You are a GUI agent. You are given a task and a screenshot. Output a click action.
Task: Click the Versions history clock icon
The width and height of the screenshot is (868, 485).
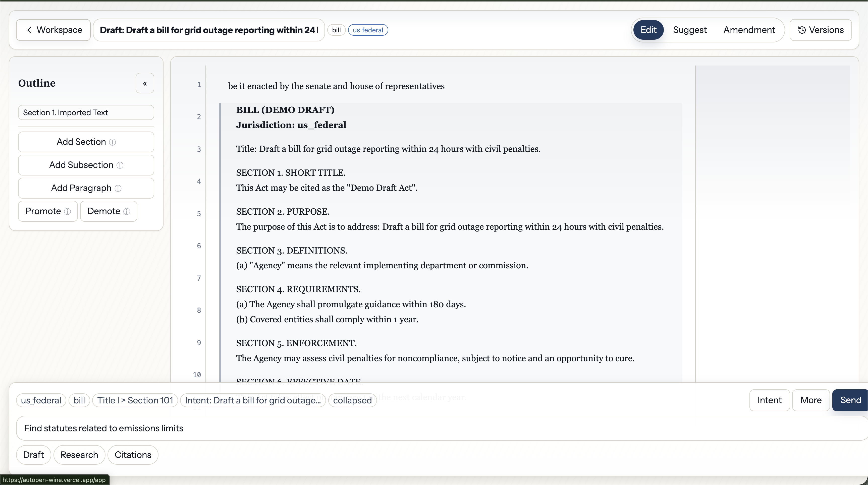pos(802,30)
